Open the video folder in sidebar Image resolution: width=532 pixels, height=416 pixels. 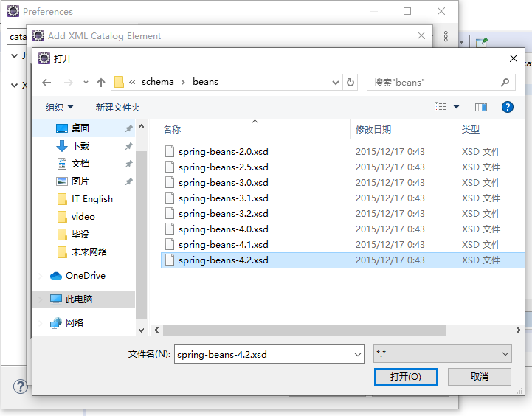[83, 217]
